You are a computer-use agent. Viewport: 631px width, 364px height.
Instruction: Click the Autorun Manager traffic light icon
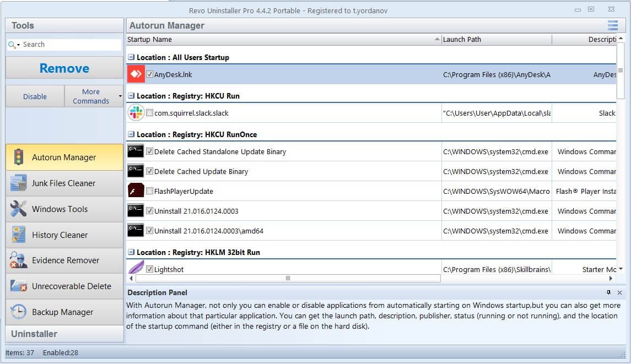(19, 157)
